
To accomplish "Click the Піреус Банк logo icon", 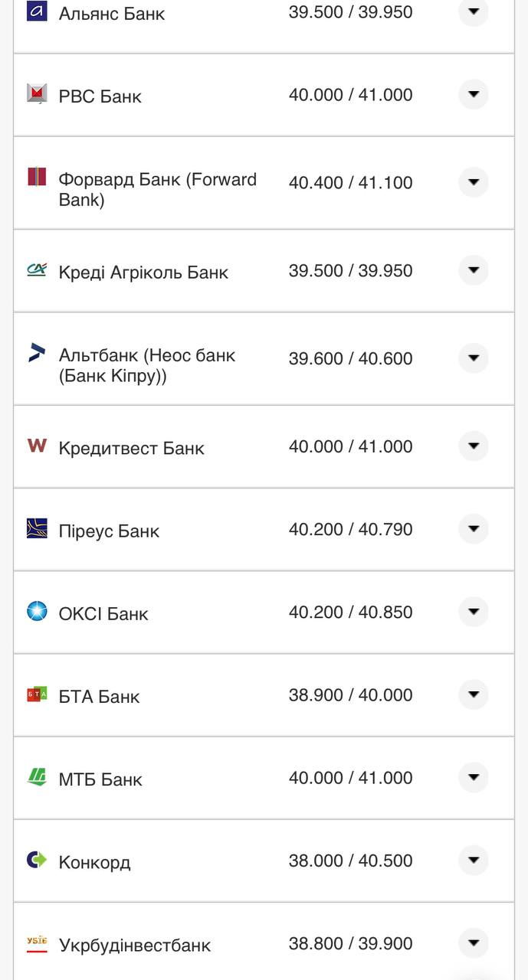I will click(37, 528).
